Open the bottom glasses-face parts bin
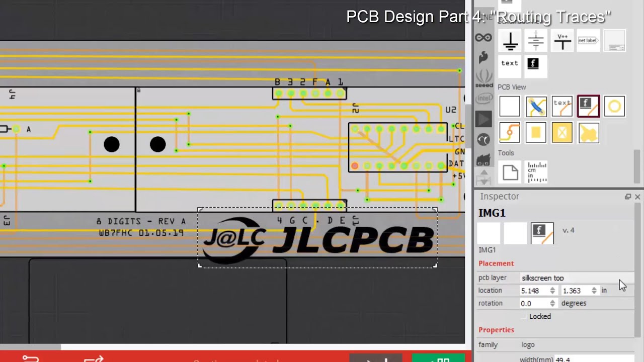Viewport: 644px width, 362px height. coord(484,160)
